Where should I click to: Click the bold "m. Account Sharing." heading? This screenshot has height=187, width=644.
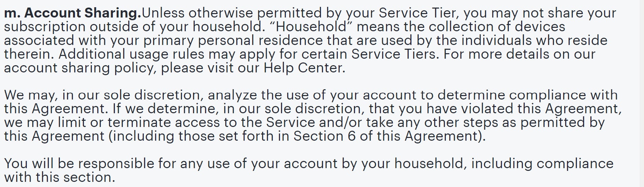pos(73,13)
